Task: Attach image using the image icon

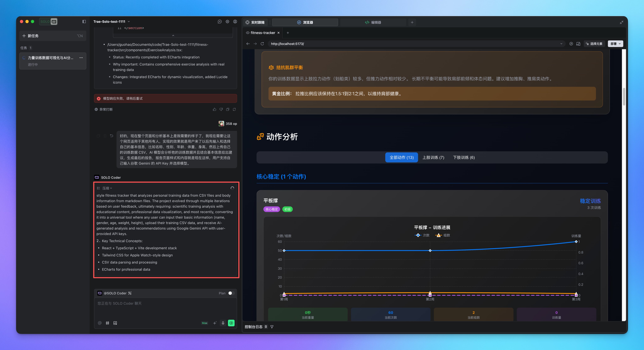Action: (115, 323)
